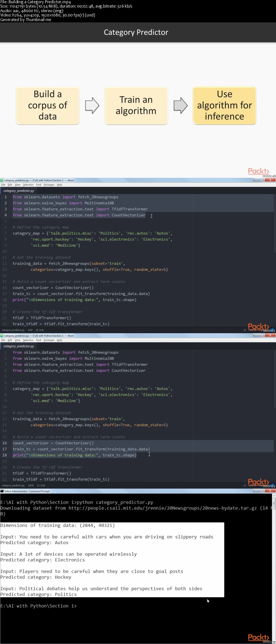Image resolution: width=276 pixels, height=644 pixels.
Task: Maximize the Atom window showing cursor 18:56
Action: point(262,335)
